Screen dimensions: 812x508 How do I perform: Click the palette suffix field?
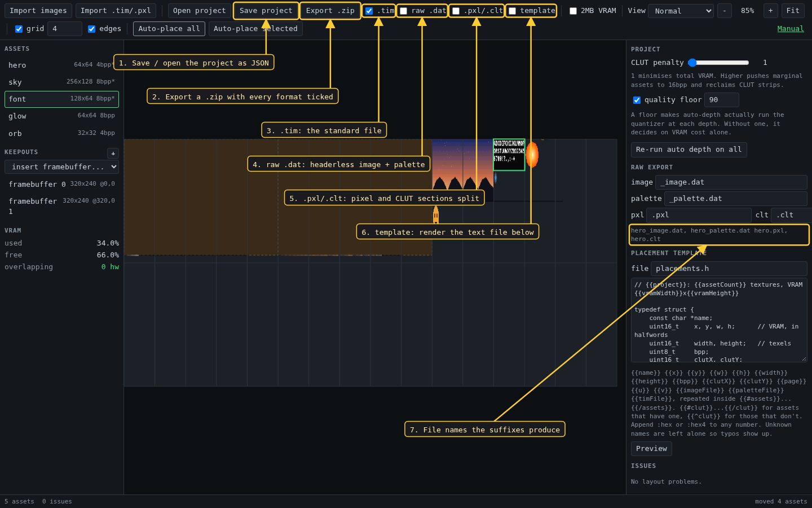(736, 199)
